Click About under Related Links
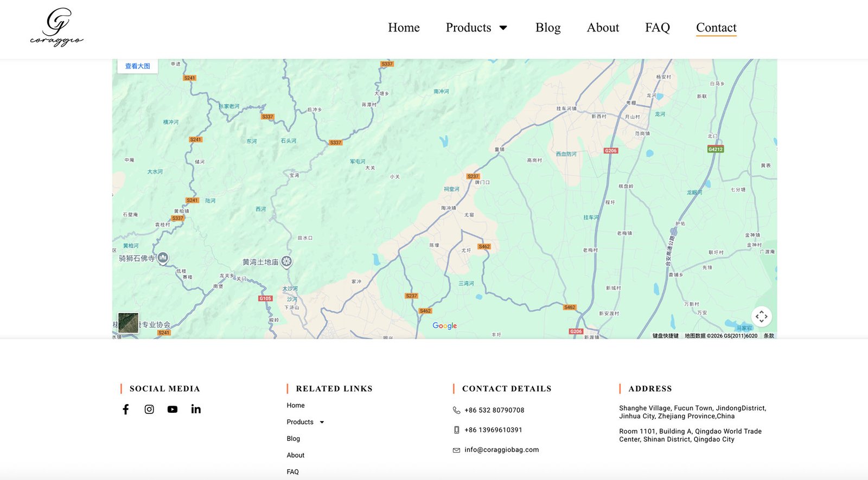The height and width of the screenshot is (480, 868). [x=296, y=455]
